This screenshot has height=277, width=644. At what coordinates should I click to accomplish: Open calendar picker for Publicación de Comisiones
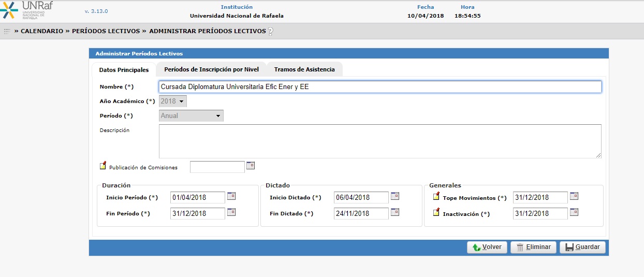251,166
